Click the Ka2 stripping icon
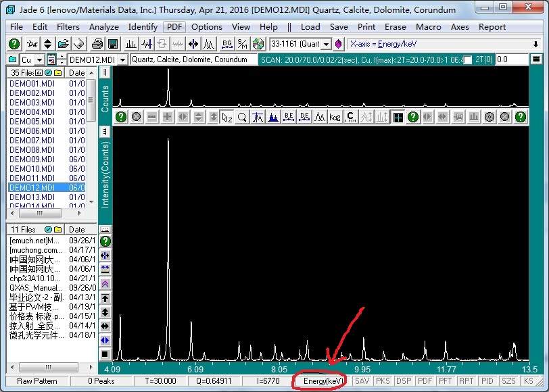The width and height of the screenshot is (549, 392). pos(335,117)
